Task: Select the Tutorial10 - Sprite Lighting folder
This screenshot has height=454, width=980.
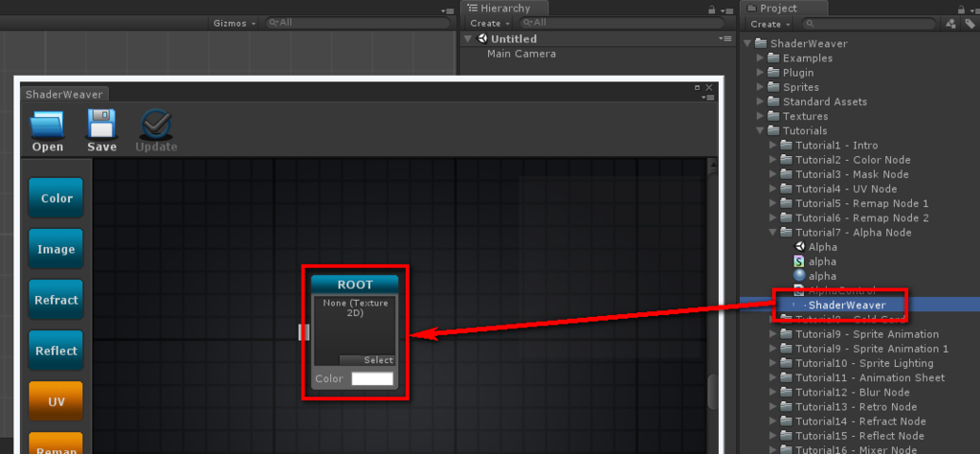Action: (x=864, y=363)
